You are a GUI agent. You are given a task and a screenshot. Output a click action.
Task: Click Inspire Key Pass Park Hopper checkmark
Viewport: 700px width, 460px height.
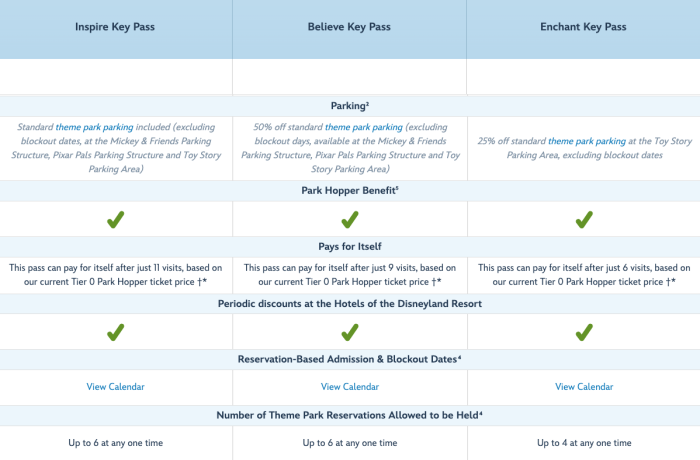point(116,218)
